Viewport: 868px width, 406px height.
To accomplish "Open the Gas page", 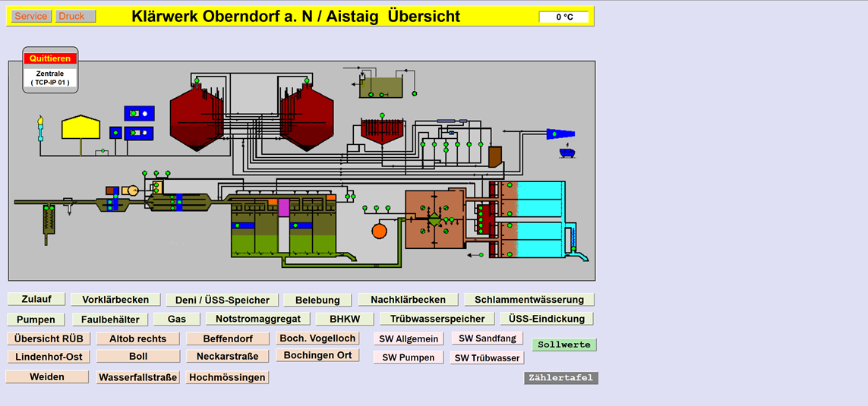I will point(177,319).
